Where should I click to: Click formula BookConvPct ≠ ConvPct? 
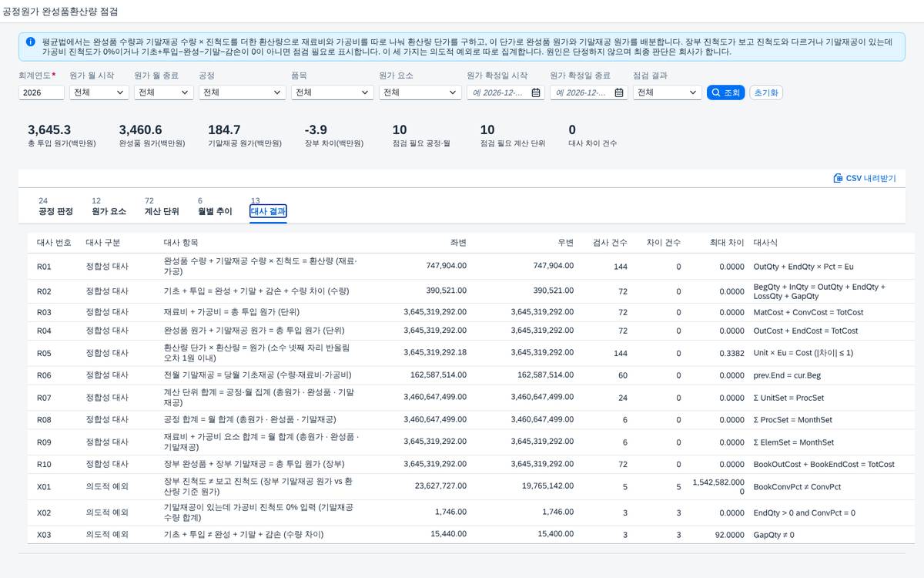(797, 486)
